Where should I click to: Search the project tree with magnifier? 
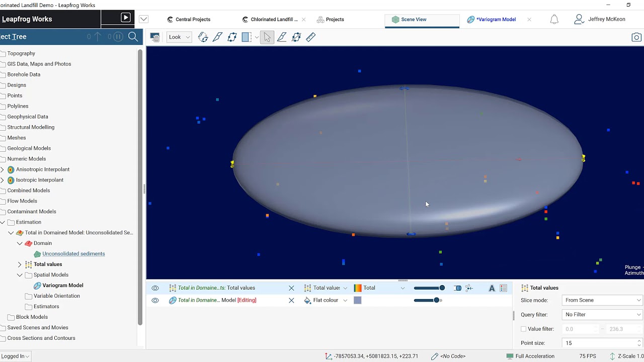click(133, 37)
